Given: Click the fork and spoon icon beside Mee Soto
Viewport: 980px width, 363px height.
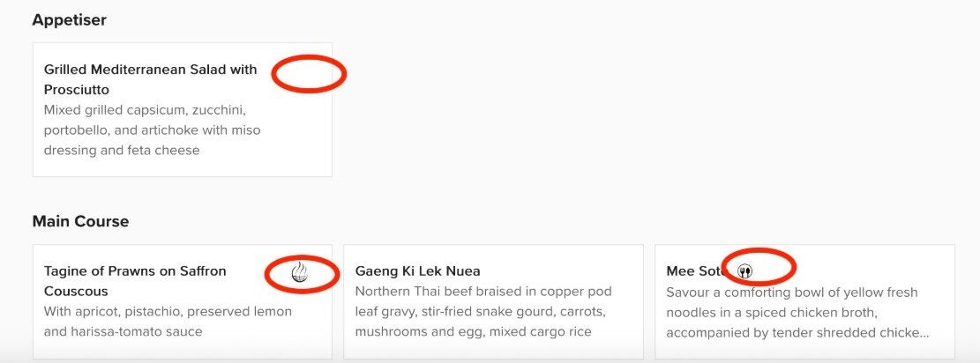Looking at the screenshot, I should 745,271.
